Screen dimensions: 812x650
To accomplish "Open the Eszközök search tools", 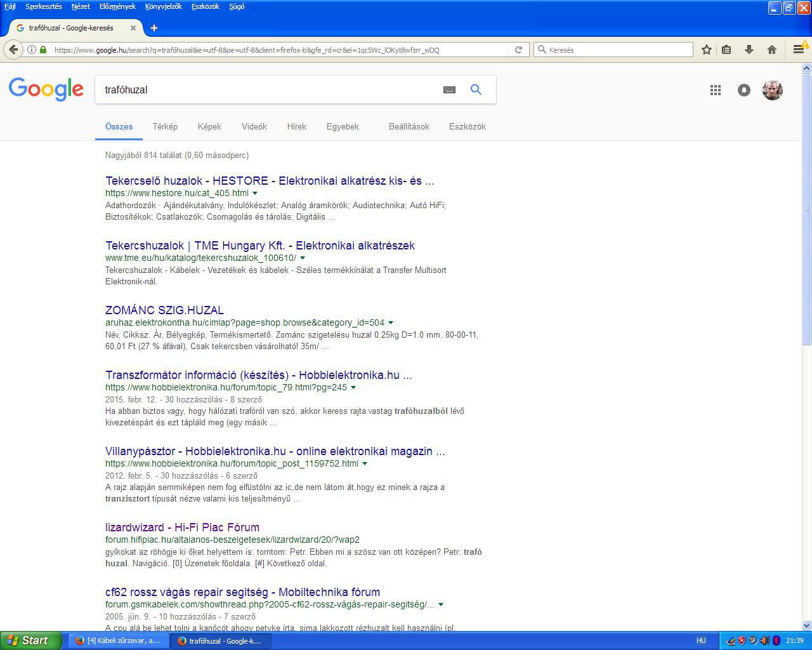I will 468,126.
